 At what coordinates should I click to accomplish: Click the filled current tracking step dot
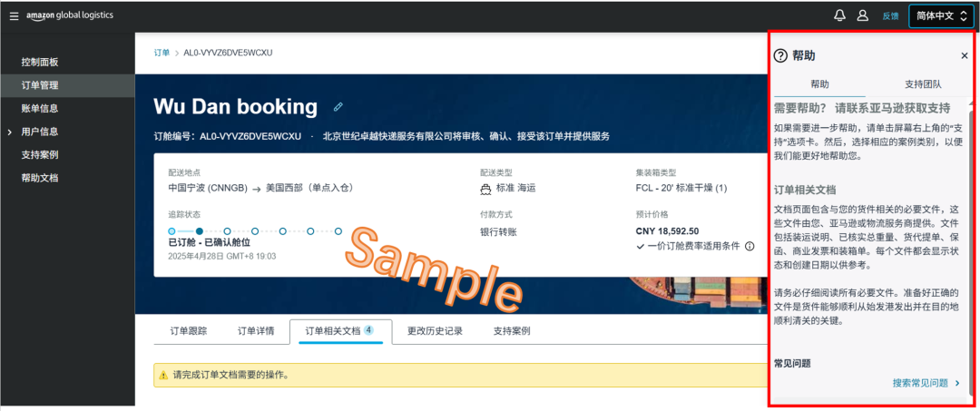(200, 231)
